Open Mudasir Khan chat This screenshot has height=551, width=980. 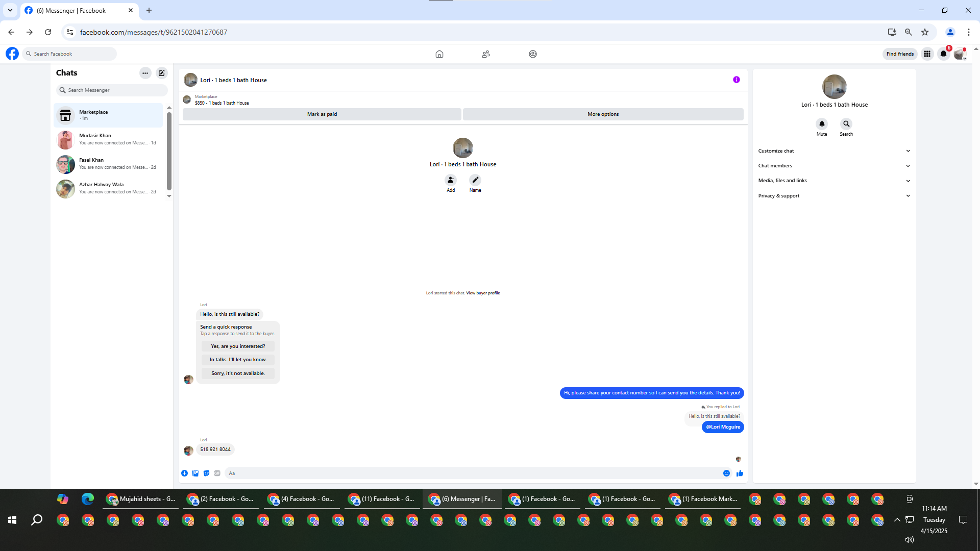(109, 139)
